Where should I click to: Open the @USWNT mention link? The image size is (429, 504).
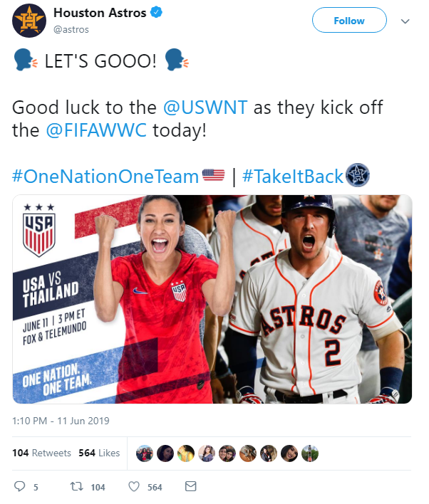click(205, 107)
